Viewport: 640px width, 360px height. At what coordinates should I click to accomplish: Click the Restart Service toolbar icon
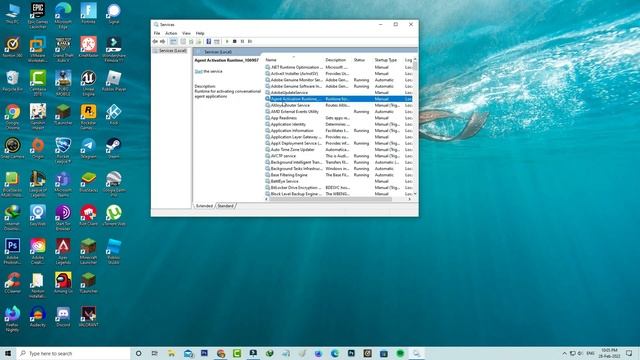click(250, 41)
